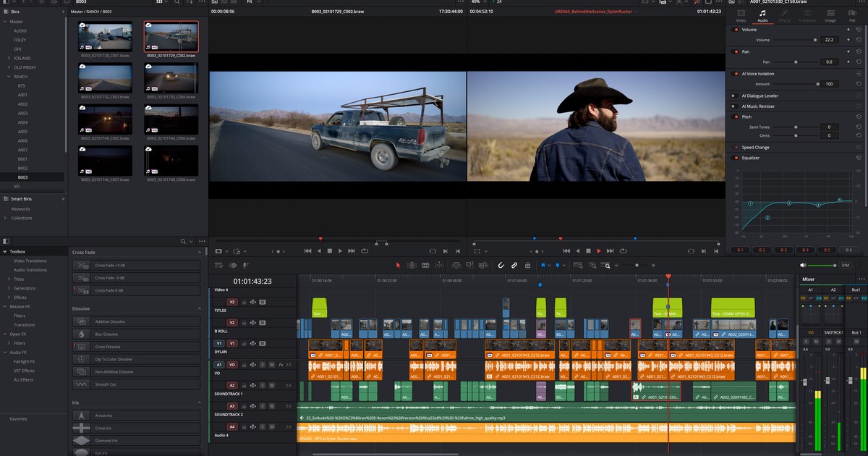The image size is (868, 456).
Task: Play timeline viewer in reverse
Action: [577, 250]
